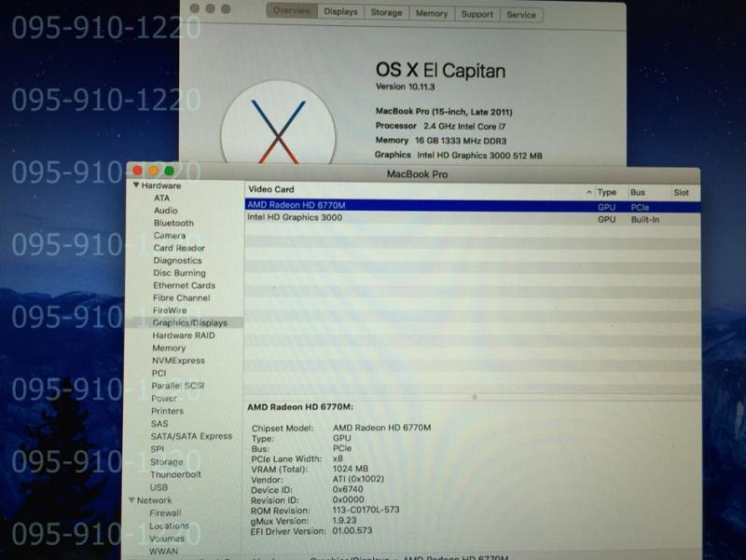Select Audio in the sidebar
The image size is (746, 560).
point(166,211)
